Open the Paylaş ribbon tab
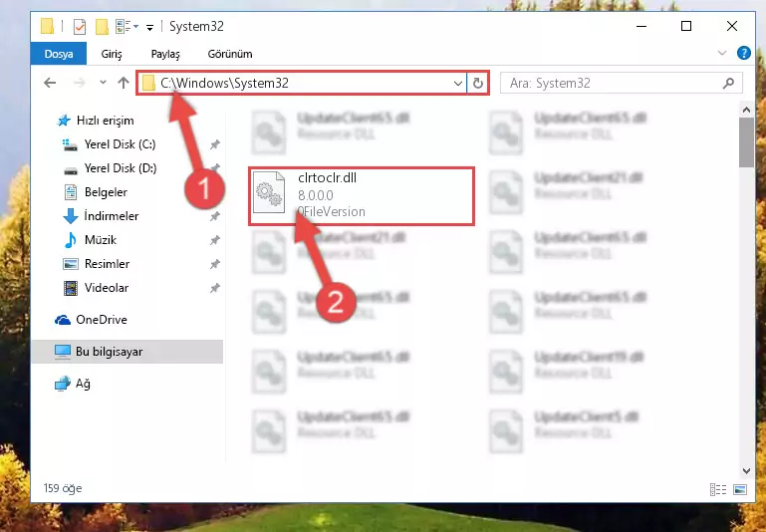 pos(165,54)
